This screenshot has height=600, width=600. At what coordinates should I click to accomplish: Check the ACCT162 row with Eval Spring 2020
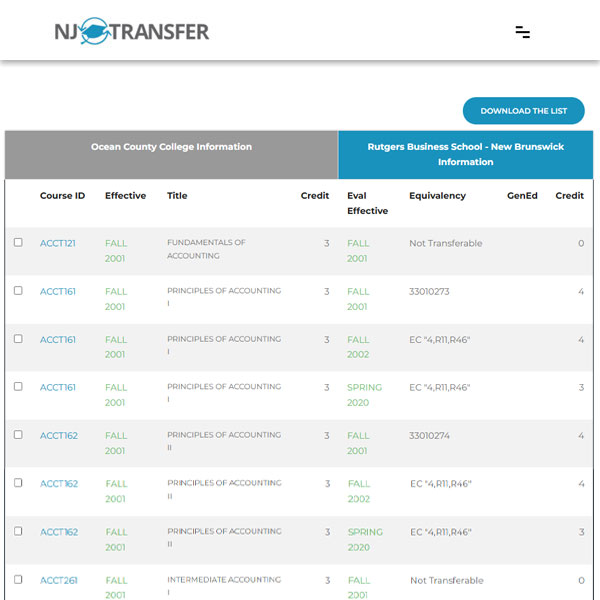[x=18, y=531]
